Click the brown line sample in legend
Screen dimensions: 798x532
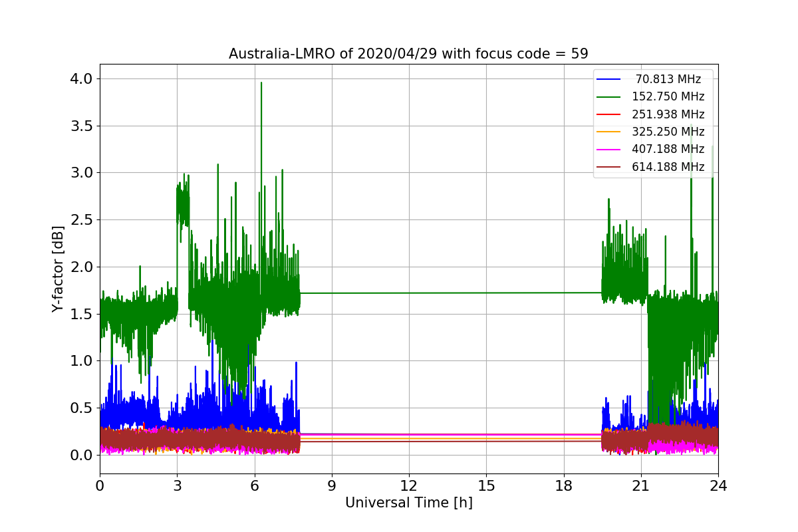[x=609, y=167]
